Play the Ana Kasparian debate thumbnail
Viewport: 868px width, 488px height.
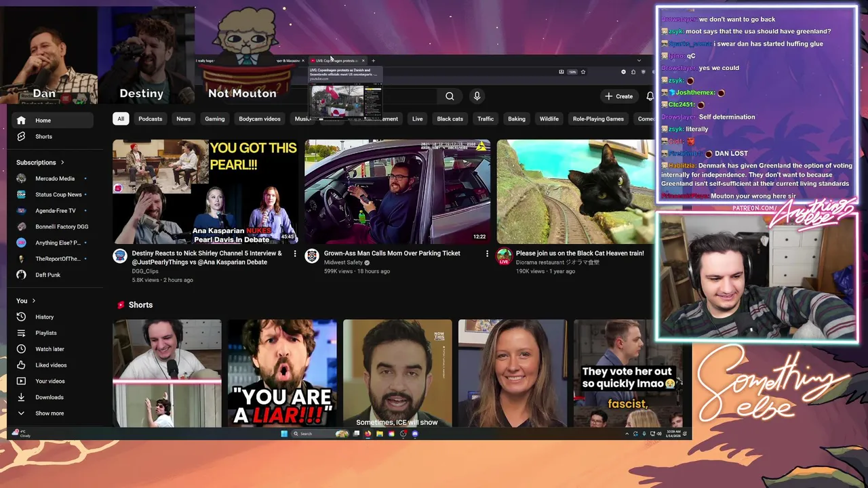(x=205, y=192)
